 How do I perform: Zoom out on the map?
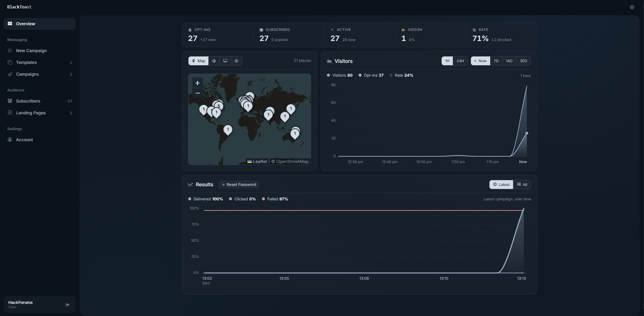coord(198,93)
